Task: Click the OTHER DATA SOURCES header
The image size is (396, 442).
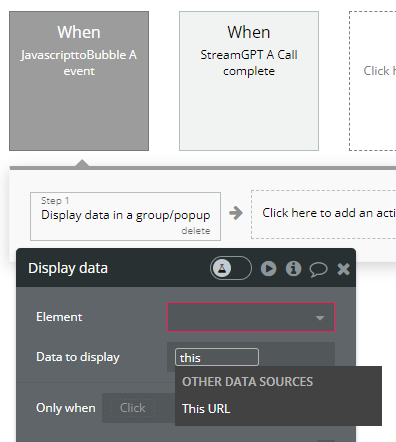Action: click(247, 382)
